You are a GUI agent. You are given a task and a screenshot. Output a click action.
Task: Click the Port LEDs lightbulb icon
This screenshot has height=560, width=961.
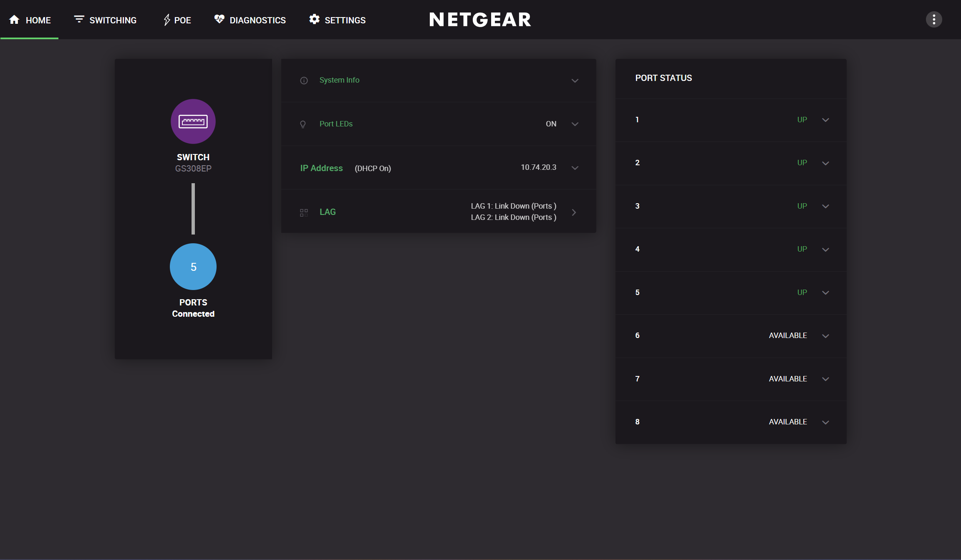pos(303,124)
